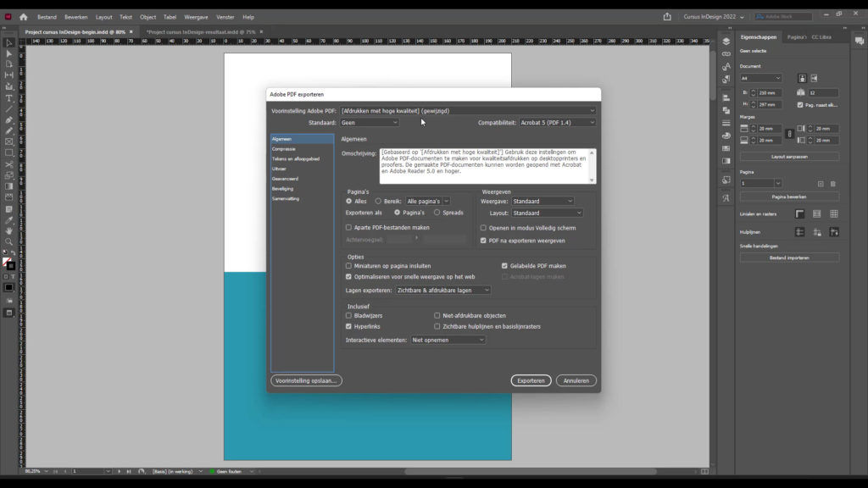Select the Zoom tool

pyautogui.click(x=8, y=241)
